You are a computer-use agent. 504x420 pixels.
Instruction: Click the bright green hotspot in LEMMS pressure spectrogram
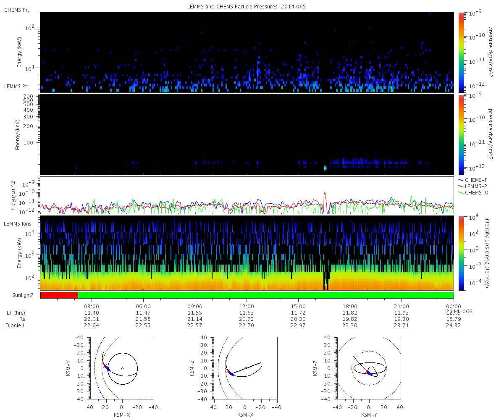tap(325, 168)
